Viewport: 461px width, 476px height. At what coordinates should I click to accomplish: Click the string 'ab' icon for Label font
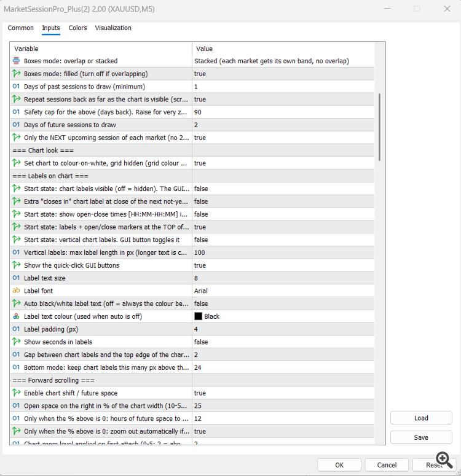point(16,291)
